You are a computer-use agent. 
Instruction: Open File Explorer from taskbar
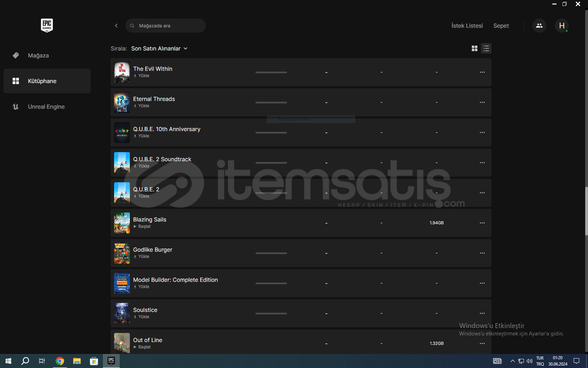point(77,361)
